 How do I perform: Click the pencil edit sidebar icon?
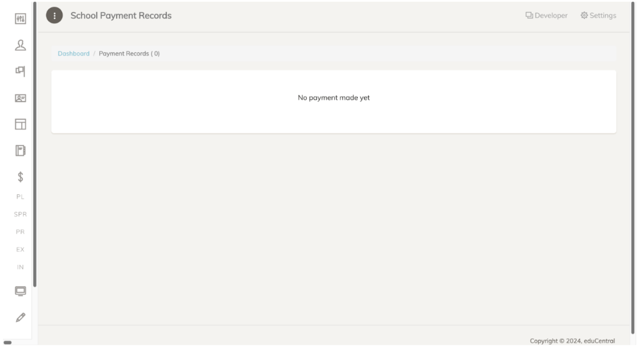coord(20,317)
